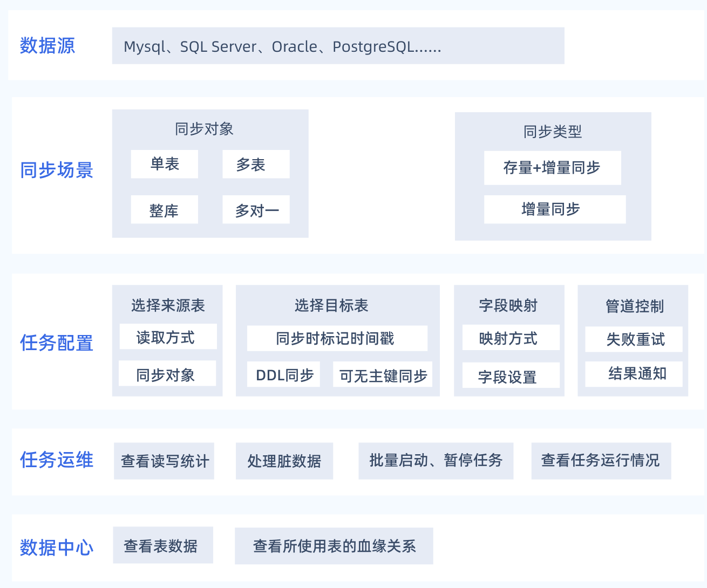The image size is (707, 588).
Task: Select the 同步对象 box under 选择来源表
Action: click(x=167, y=373)
